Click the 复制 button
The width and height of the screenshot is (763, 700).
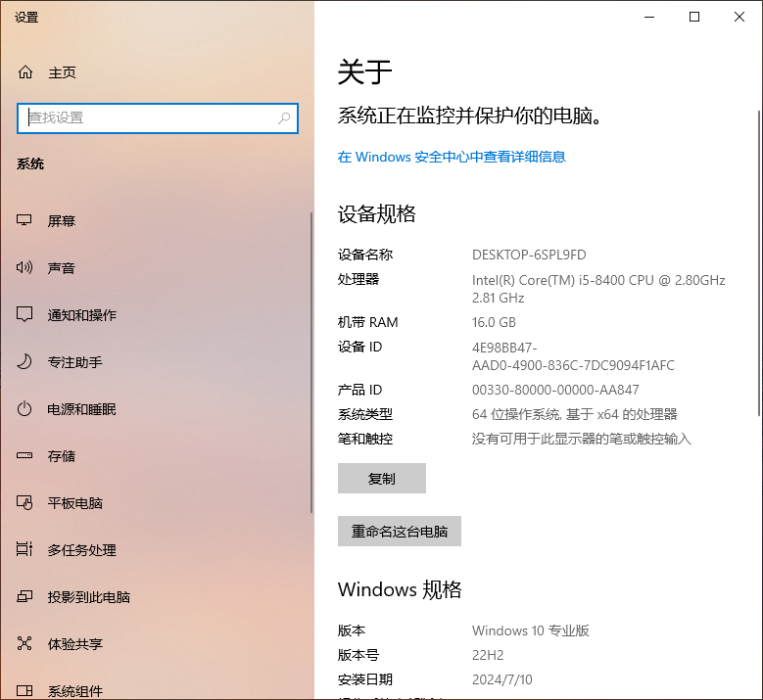[x=382, y=478]
